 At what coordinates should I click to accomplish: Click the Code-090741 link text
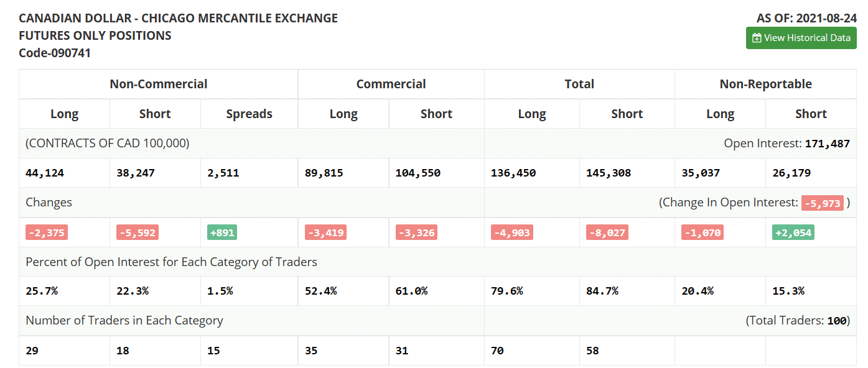(55, 53)
